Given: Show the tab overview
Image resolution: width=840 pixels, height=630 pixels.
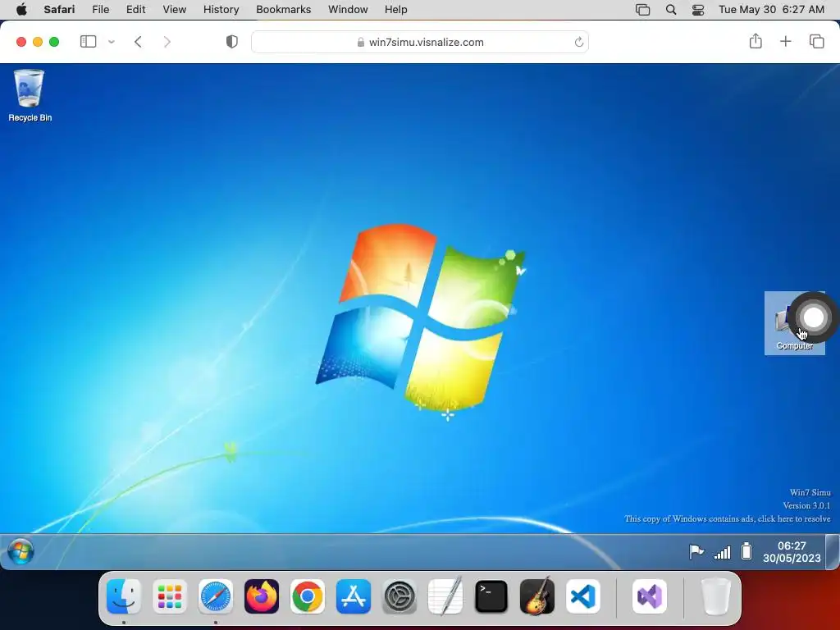Looking at the screenshot, I should pyautogui.click(x=816, y=41).
